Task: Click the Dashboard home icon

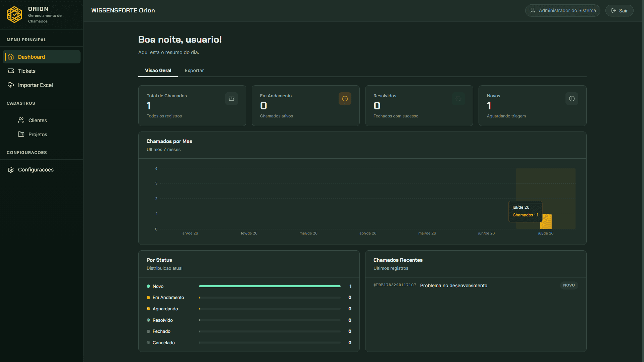Action: pyautogui.click(x=11, y=57)
